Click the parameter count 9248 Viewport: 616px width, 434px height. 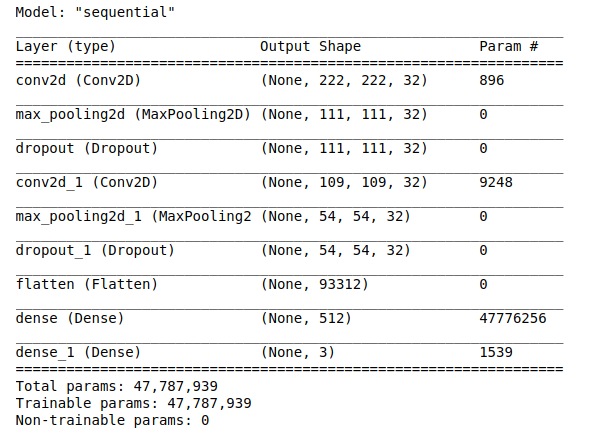pos(496,182)
